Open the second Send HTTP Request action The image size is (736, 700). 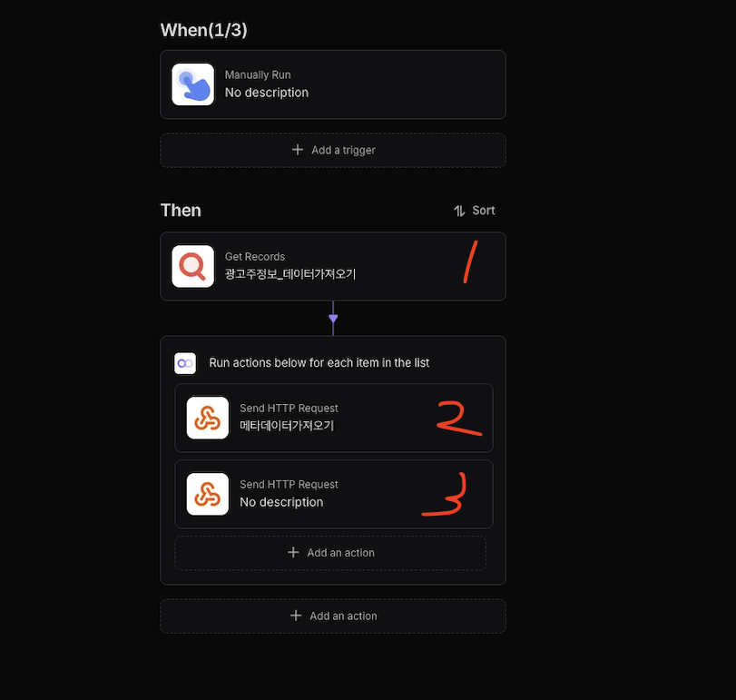click(334, 494)
